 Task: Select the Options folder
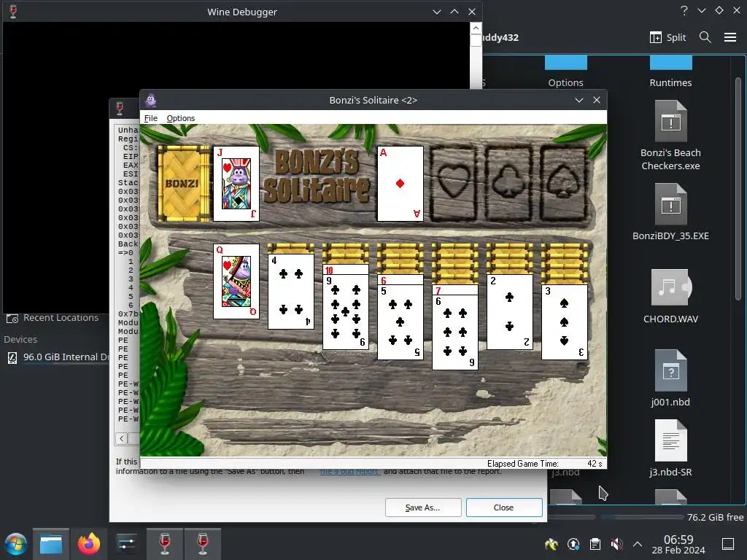point(565,71)
